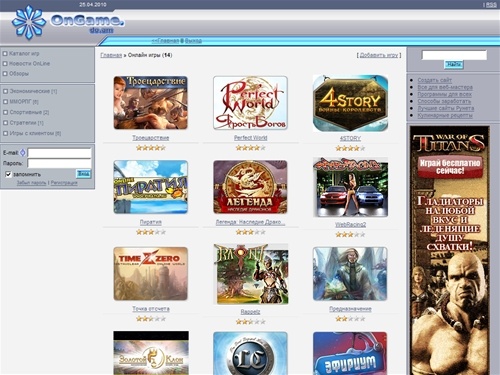Click the Троецарствие title link
Viewport: 500px width, 375px height.
151,138
